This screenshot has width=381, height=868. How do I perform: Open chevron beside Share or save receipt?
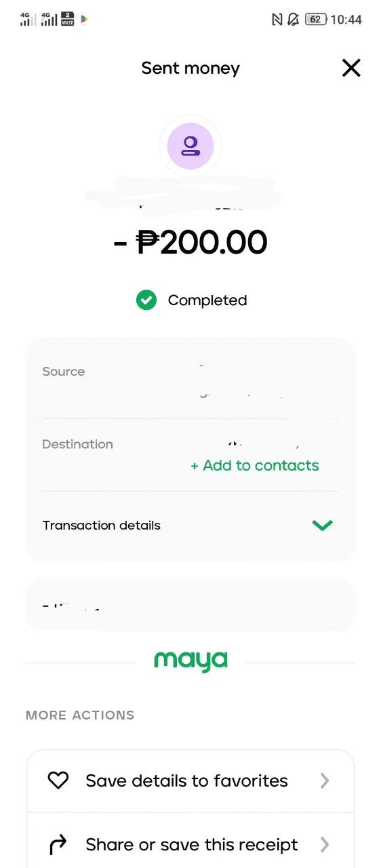click(x=325, y=844)
